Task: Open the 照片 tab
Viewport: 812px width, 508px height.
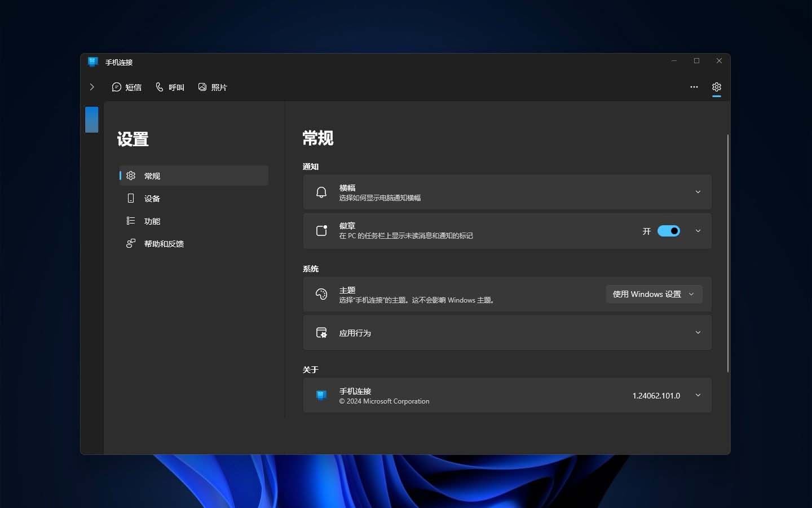Action: click(213, 87)
